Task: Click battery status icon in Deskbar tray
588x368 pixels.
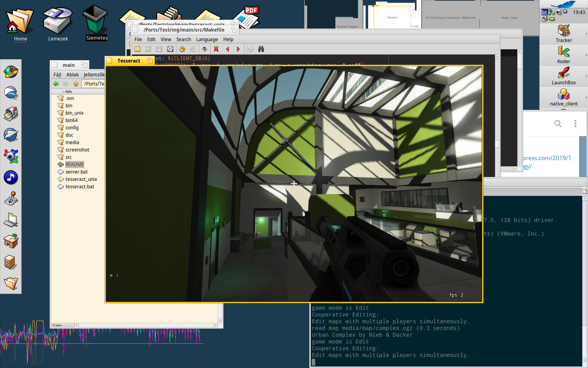Action: click(x=552, y=19)
